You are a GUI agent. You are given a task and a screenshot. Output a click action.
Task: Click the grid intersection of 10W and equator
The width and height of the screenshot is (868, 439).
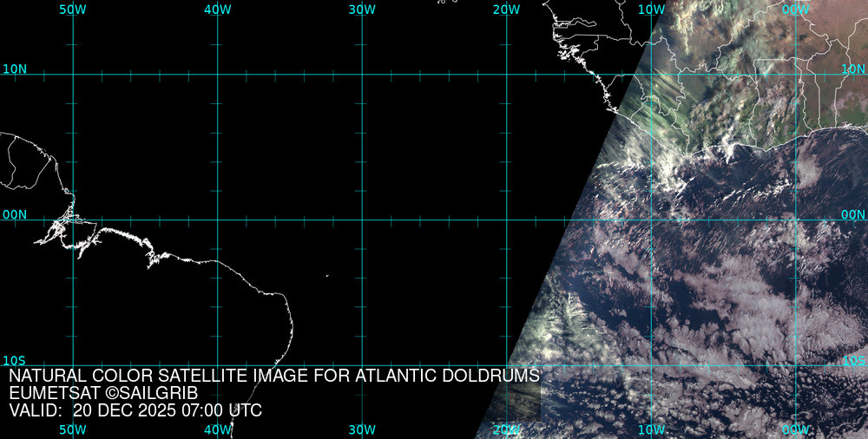(x=651, y=219)
